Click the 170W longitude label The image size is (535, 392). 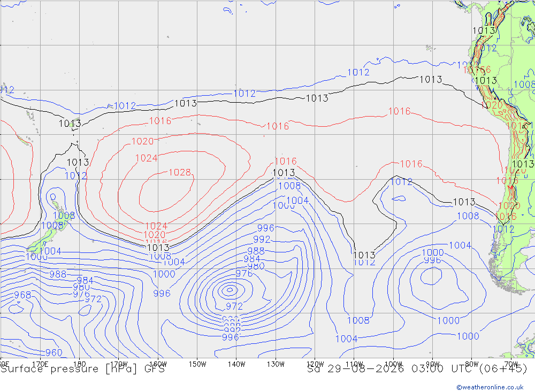point(119,364)
